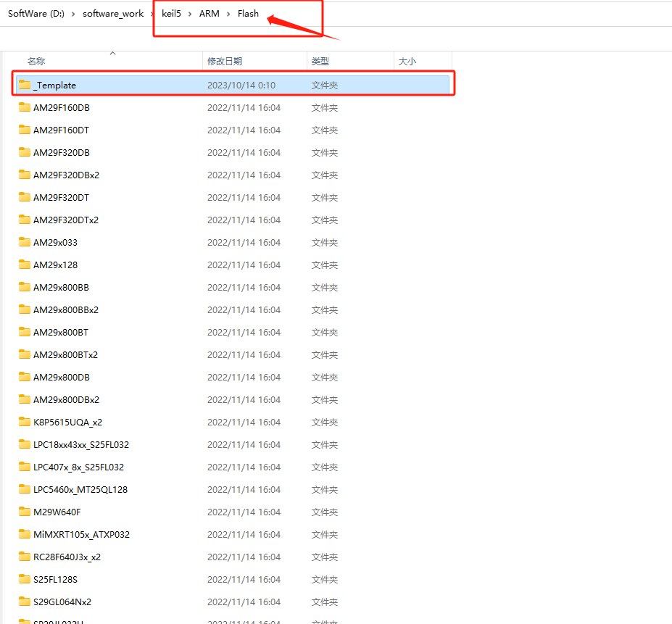Click the K8P5615UQA_x2 folder icon

coord(25,422)
